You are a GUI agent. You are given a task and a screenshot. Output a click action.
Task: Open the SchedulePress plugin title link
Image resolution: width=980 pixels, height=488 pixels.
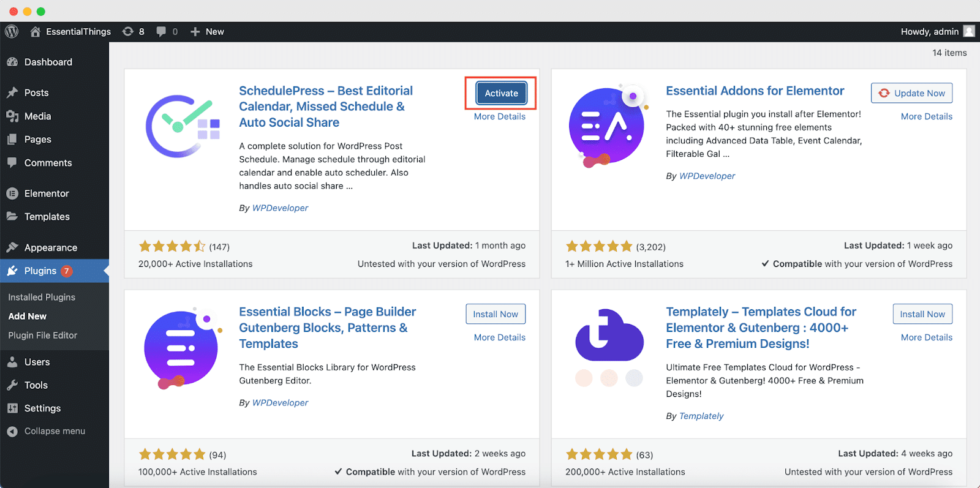[x=326, y=107]
